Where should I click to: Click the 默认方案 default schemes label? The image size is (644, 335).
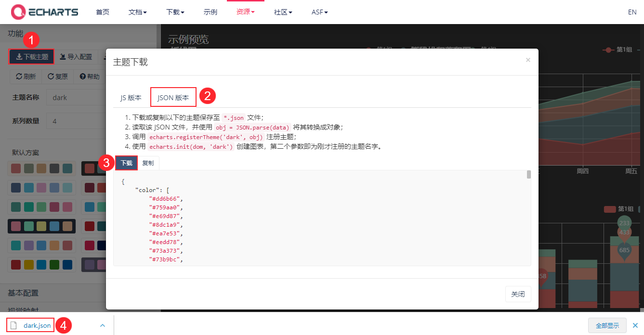pyautogui.click(x=26, y=152)
